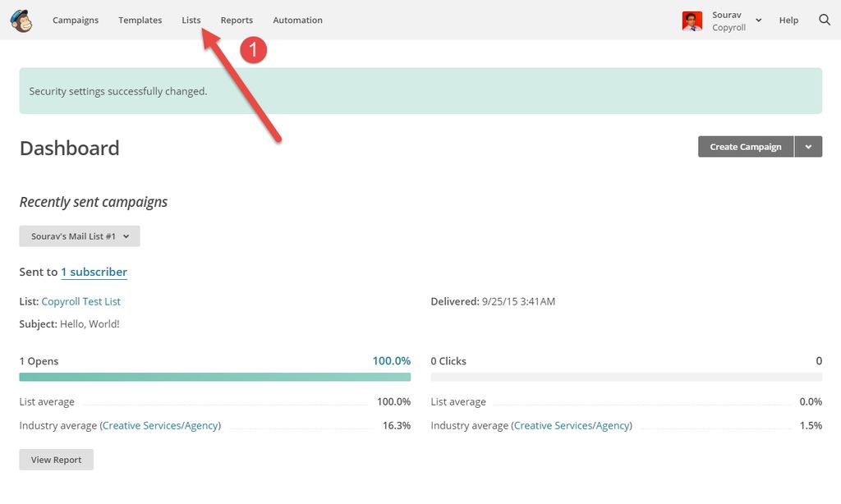Click the Create Campaign button
841x504 pixels.
point(746,146)
